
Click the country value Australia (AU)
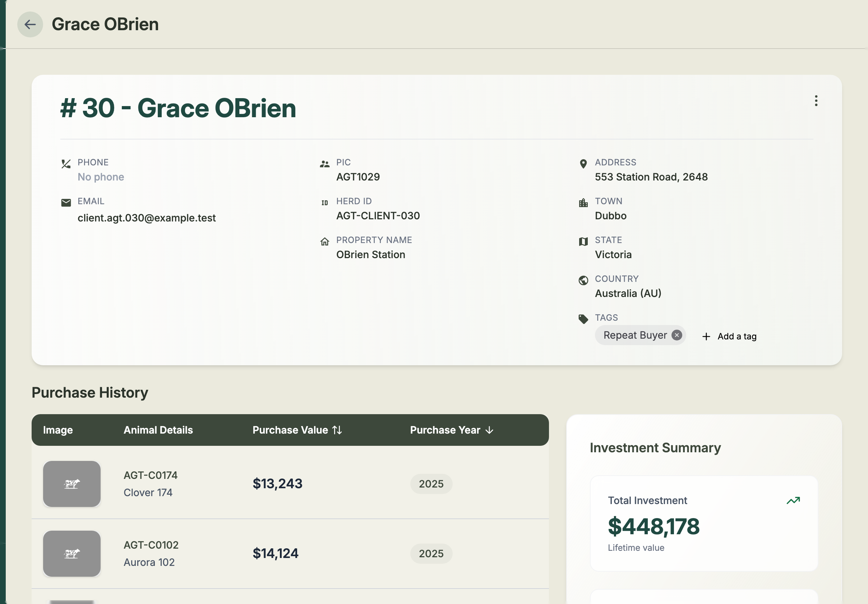click(x=628, y=293)
